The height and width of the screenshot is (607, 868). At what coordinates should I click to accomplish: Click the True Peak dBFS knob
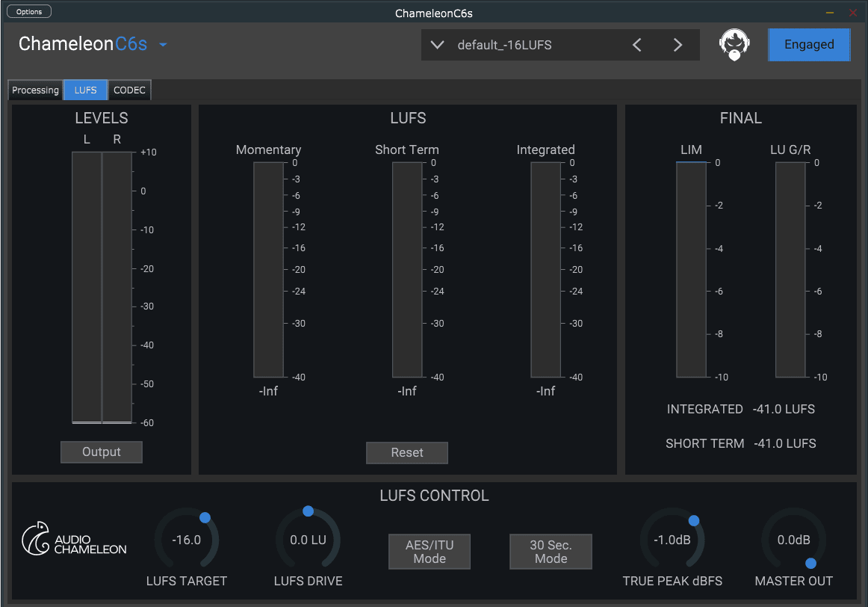click(672, 540)
